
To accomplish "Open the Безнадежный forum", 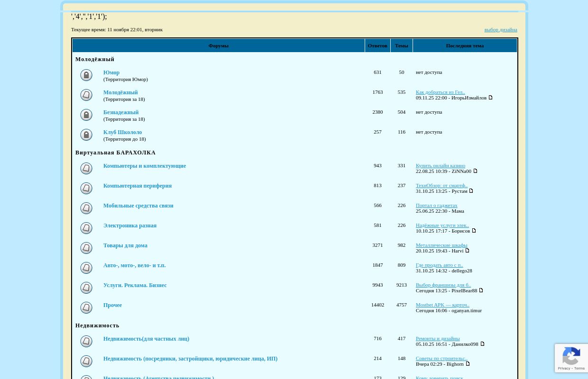I will point(121,112).
